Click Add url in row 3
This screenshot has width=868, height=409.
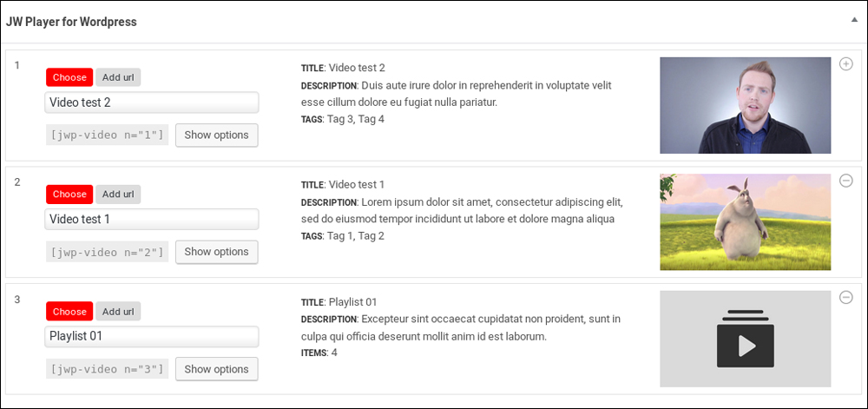pyautogui.click(x=118, y=312)
